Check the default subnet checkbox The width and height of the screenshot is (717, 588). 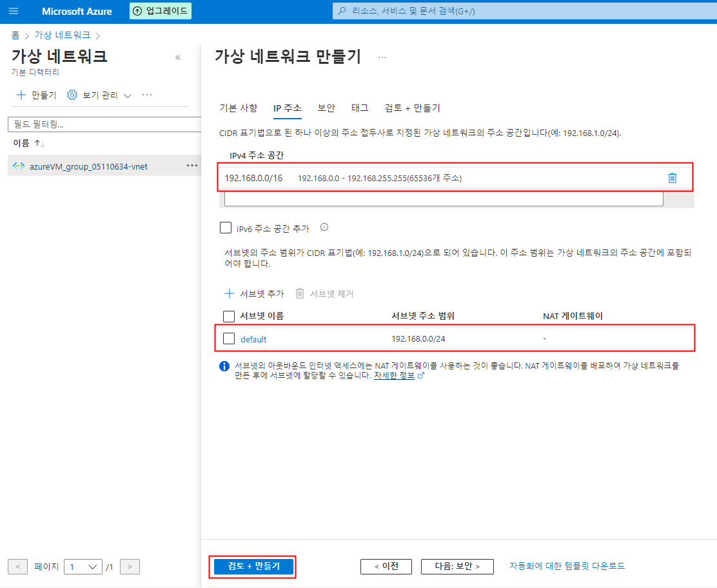pyautogui.click(x=229, y=338)
